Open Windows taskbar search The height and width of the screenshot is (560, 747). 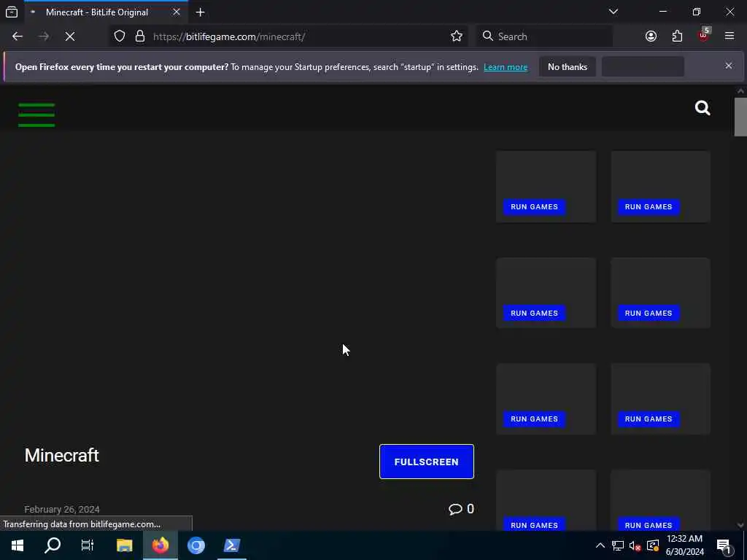pyautogui.click(x=53, y=545)
